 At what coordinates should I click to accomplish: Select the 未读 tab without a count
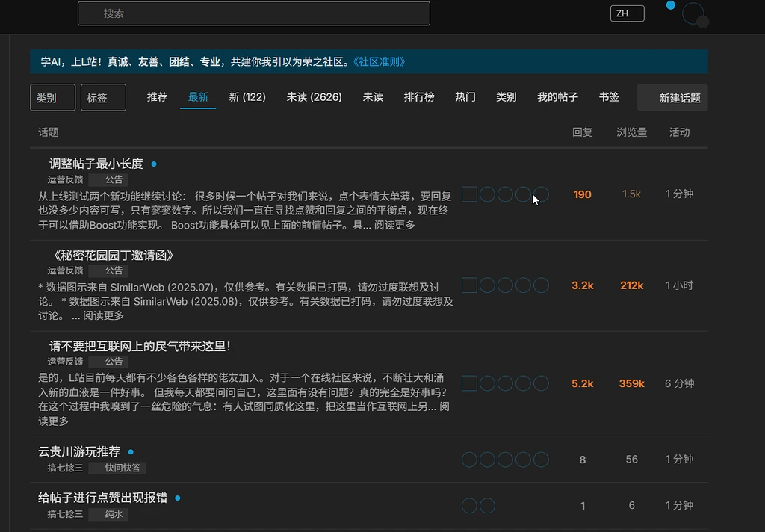point(373,97)
